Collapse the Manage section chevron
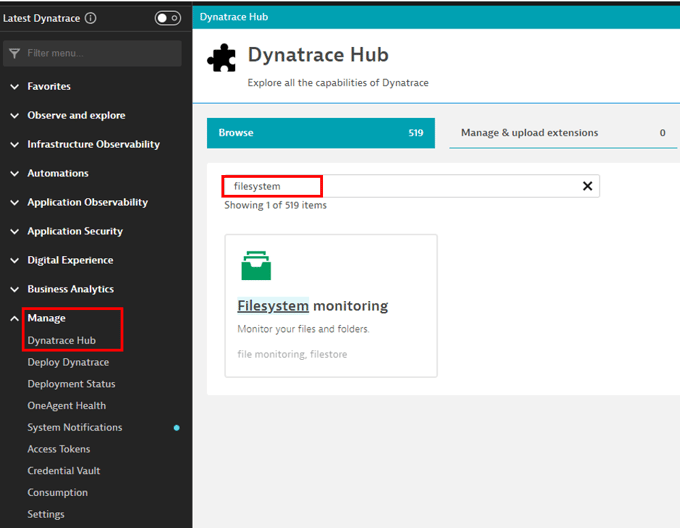Screen dimensions: 680x528 click(x=14, y=319)
